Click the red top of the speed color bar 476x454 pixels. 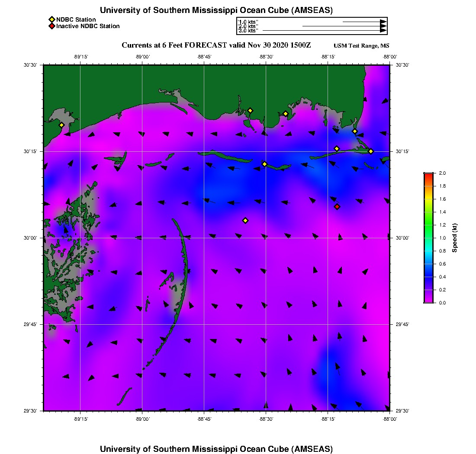(x=428, y=175)
